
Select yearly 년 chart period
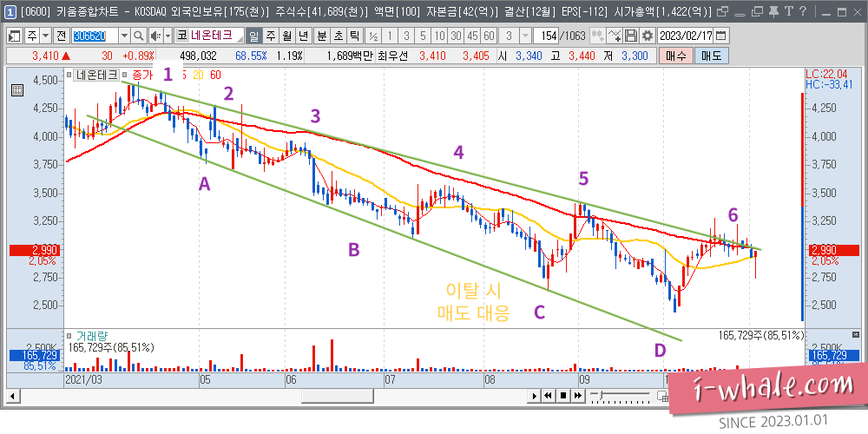click(303, 36)
